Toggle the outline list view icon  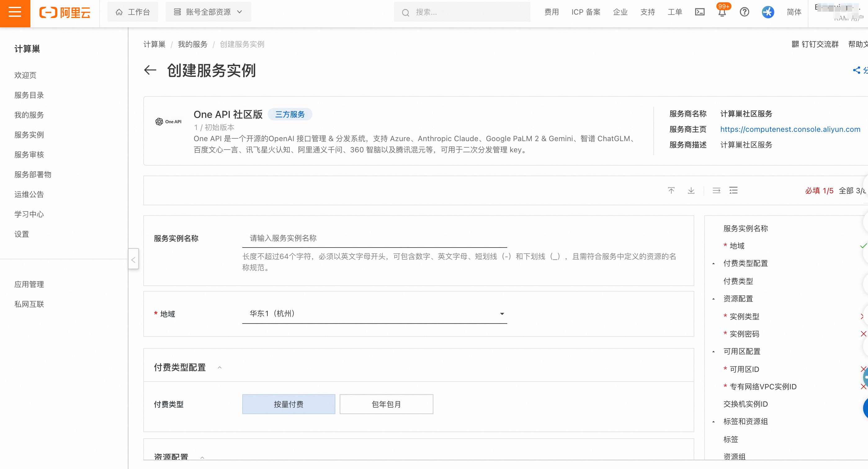click(x=733, y=191)
